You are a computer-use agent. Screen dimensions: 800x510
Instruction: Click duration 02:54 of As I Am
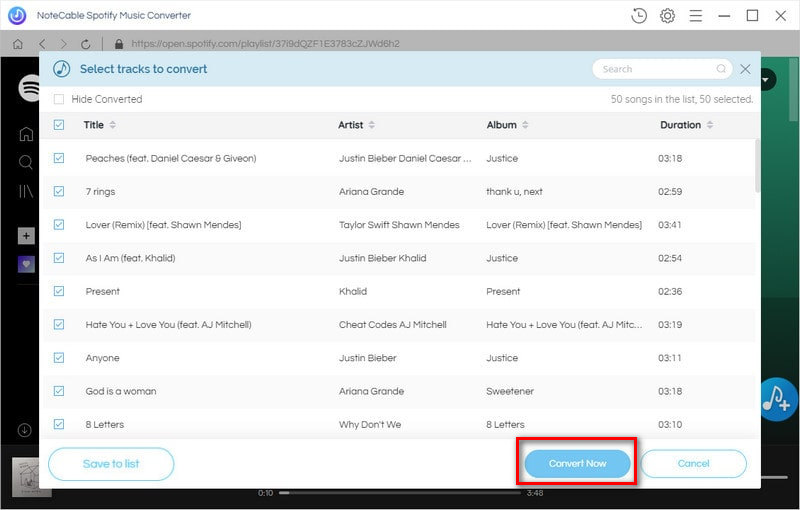pos(670,258)
